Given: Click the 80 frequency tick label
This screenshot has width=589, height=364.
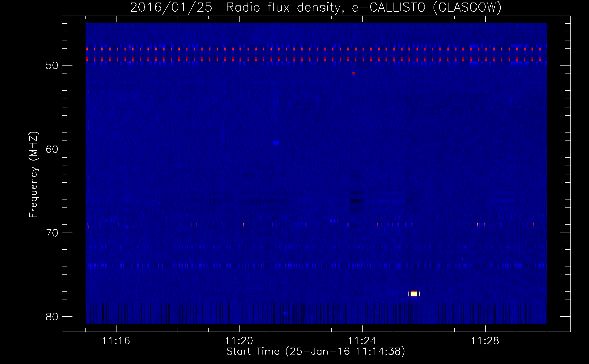Looking at the screenshot, I should (52, 317).
